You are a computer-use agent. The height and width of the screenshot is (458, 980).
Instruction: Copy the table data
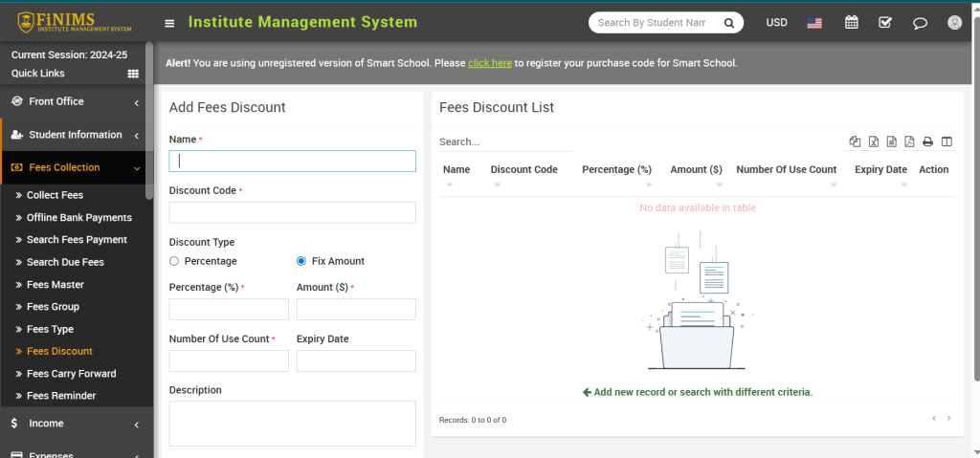point(856,142)
